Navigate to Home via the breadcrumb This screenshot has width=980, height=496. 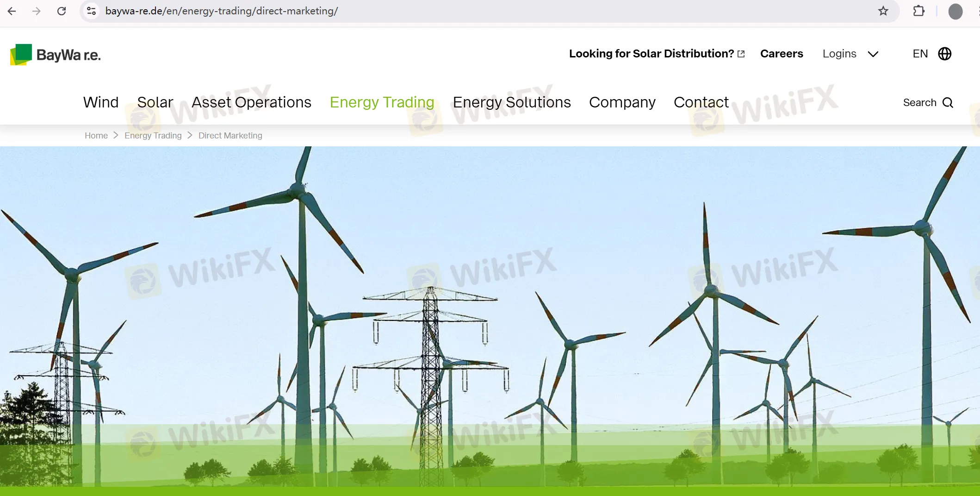pyautogui.click(x=96, y=135)
